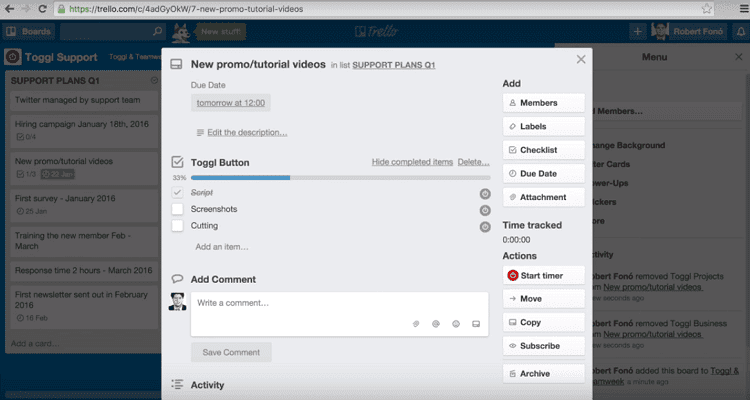Close the card dialog with the X
The height and width of the screenshot is (400, 750).
pos(581,59)
